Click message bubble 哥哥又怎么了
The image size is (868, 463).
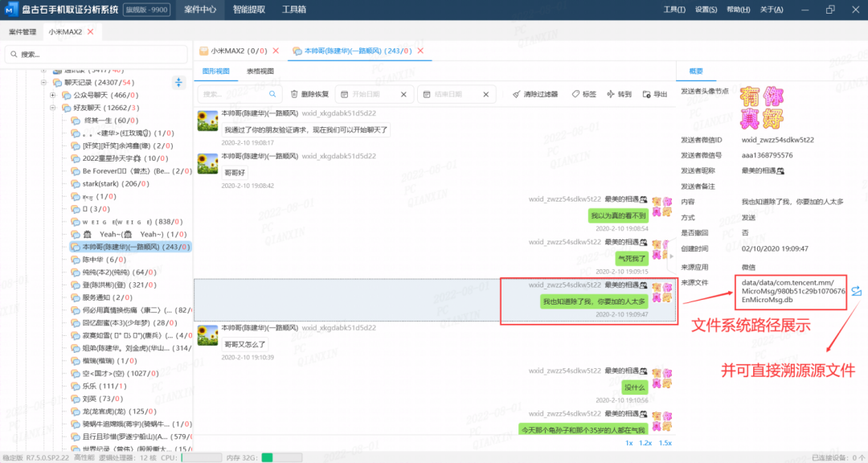[x=244, y=345]
